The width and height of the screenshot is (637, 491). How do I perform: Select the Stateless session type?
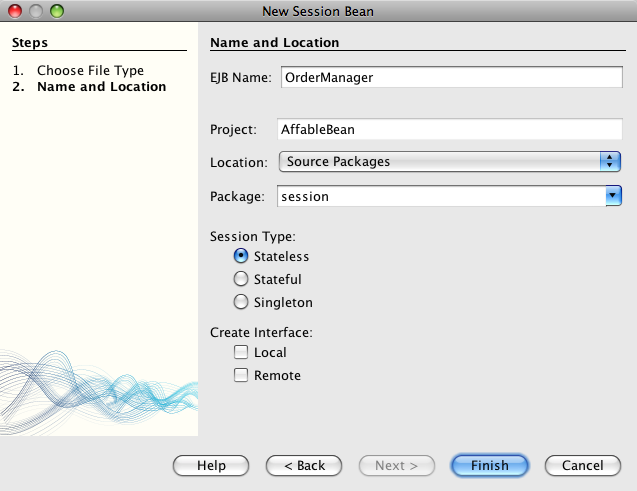tap(241, 257)
